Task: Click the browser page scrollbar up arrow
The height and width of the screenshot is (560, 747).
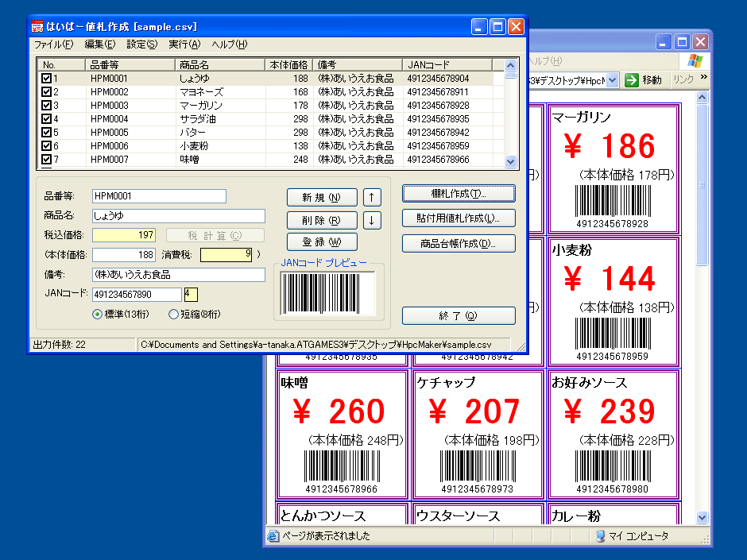Action: 702,97
